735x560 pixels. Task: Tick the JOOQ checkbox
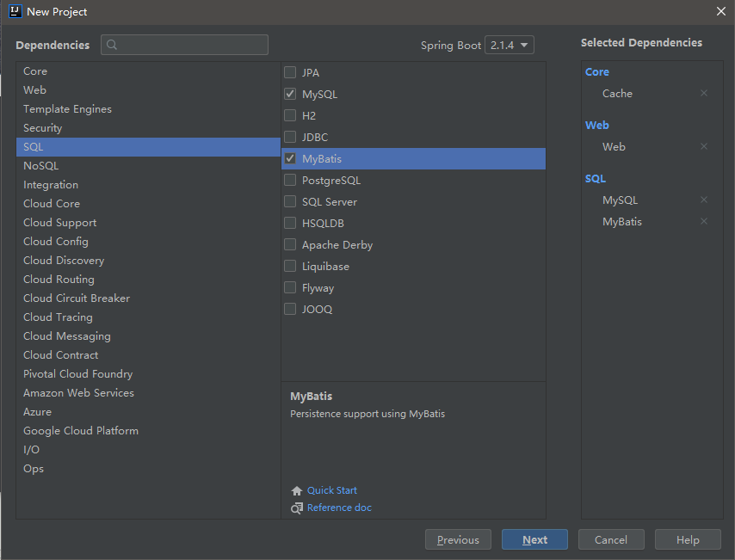[290, 309]
